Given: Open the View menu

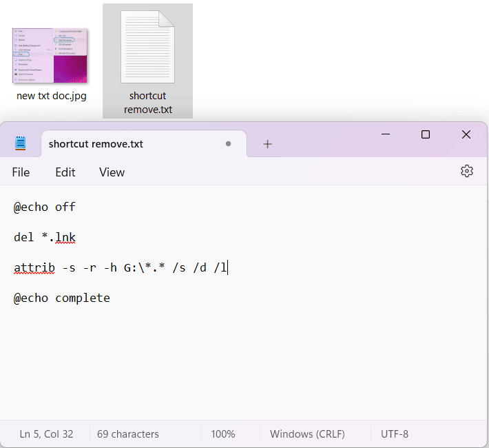Looking at the screenshot, I should coord(112,172).
